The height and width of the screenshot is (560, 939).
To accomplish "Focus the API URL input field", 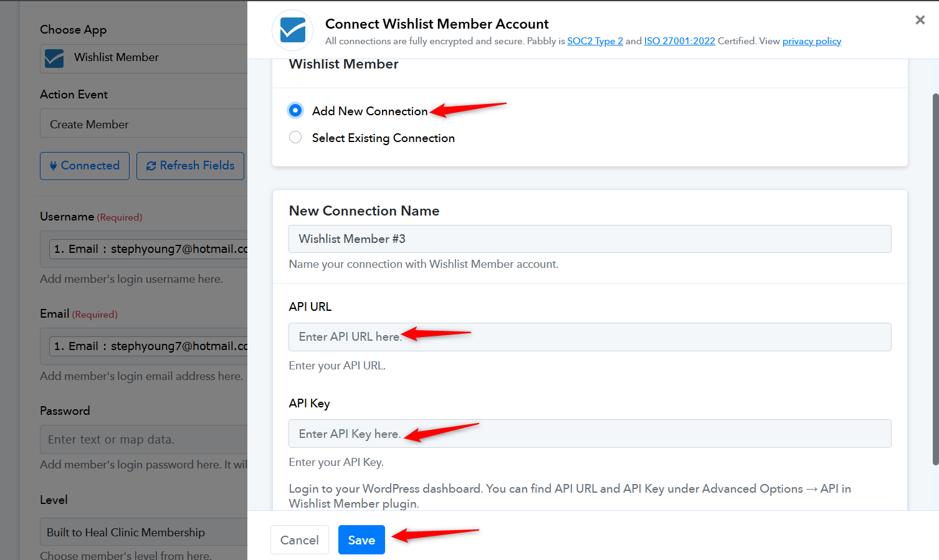I will pyautogui.click(x=589, y=337).
